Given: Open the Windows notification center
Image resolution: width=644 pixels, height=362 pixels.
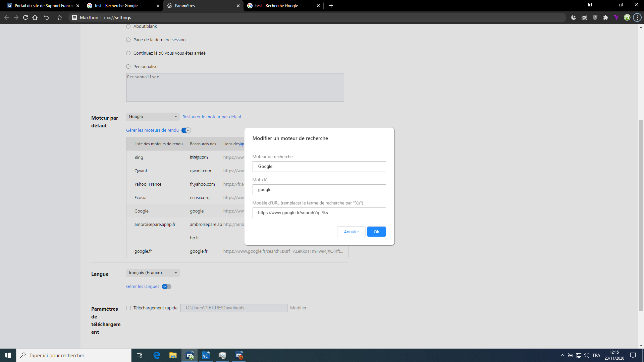Looking at the screenshot, I should click(x=633, y=355).
